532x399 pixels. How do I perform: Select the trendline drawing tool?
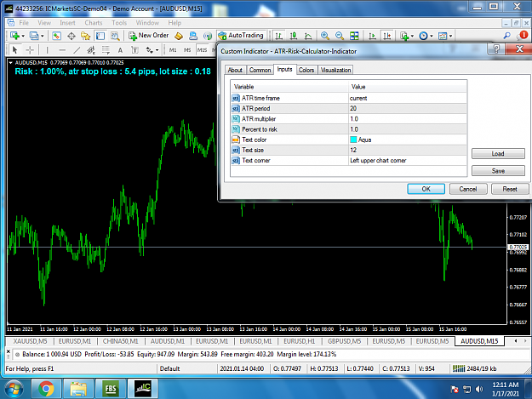[x=77, y=50]
